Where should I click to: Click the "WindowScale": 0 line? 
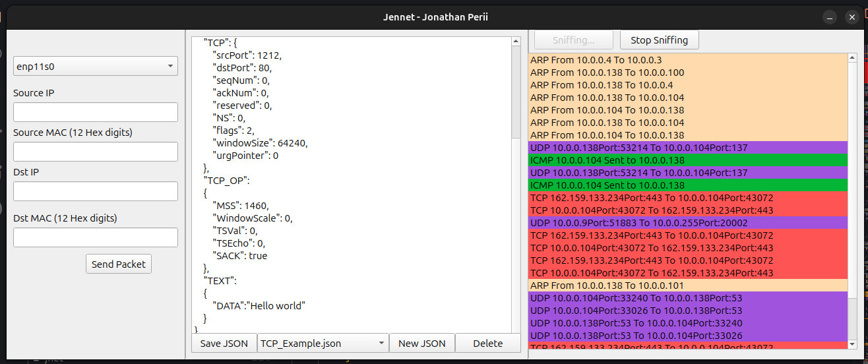[x=252, y=218]
